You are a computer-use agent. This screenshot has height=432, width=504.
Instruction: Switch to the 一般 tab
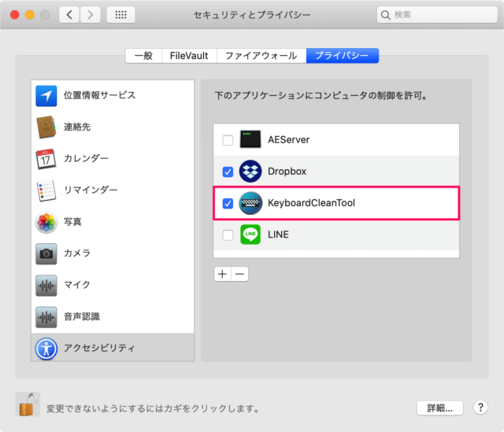[143, 56]
